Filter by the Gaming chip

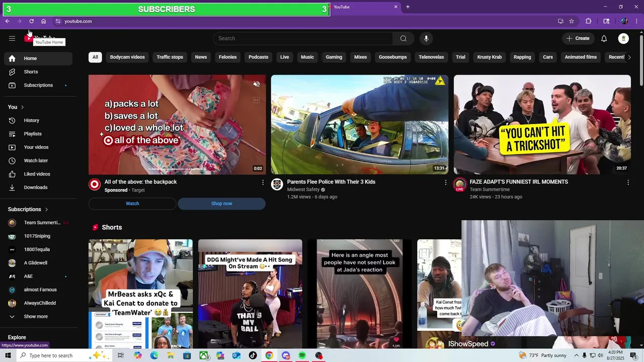[334, 57]
